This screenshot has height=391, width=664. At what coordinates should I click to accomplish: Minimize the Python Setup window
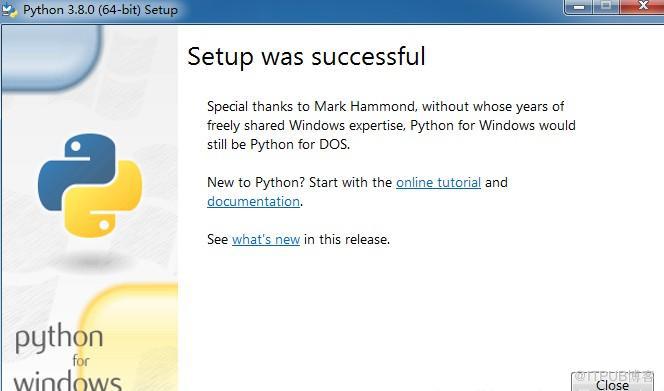point(579,7)
